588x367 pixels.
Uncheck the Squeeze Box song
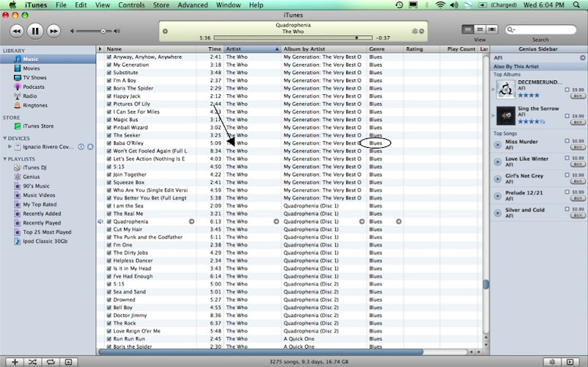(x=109, y=182)
